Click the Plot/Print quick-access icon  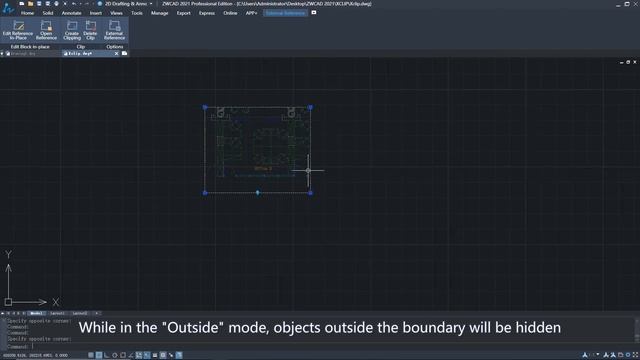(x=56, y=4)
